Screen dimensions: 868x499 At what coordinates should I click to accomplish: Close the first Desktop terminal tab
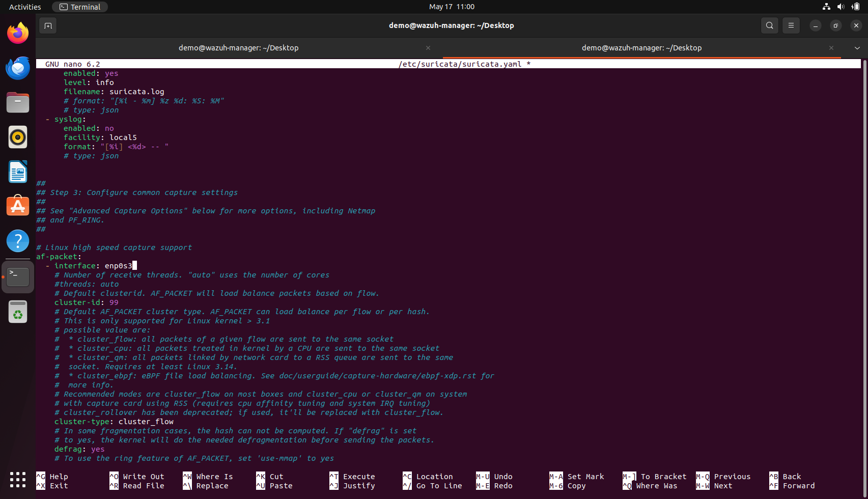point(428,48)
